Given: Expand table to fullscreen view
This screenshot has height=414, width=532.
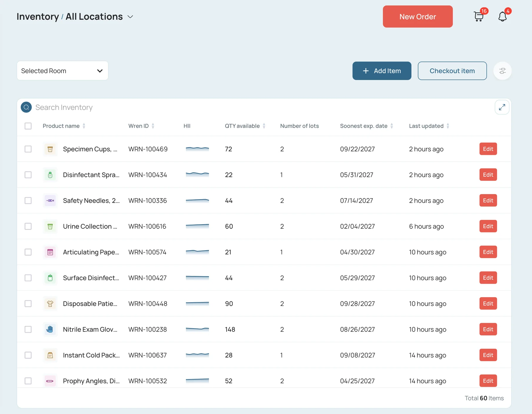Looking at the screenshot, I should (502, 107).
